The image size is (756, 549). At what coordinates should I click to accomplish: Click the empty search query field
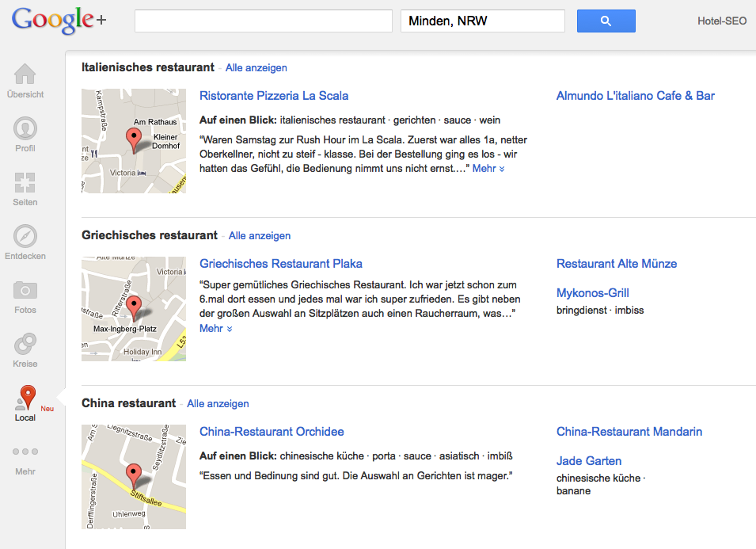pyautogui.click(x=264, y=21)
